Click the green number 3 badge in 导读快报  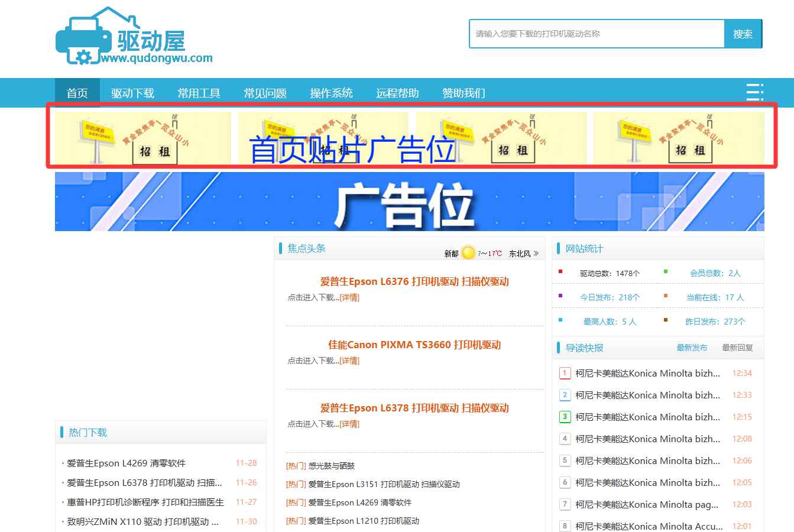pyautogui.click(x=565, y=417)
